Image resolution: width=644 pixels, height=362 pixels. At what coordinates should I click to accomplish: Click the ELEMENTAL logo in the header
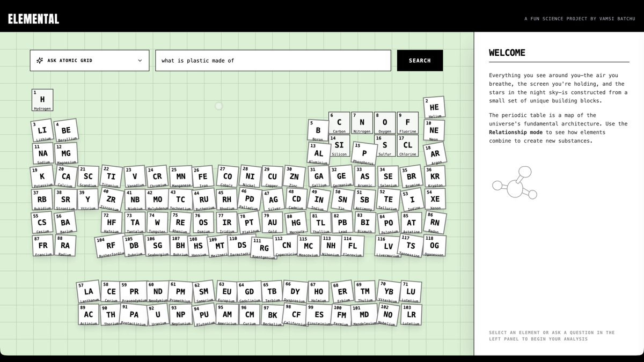(x=33, y=19)
